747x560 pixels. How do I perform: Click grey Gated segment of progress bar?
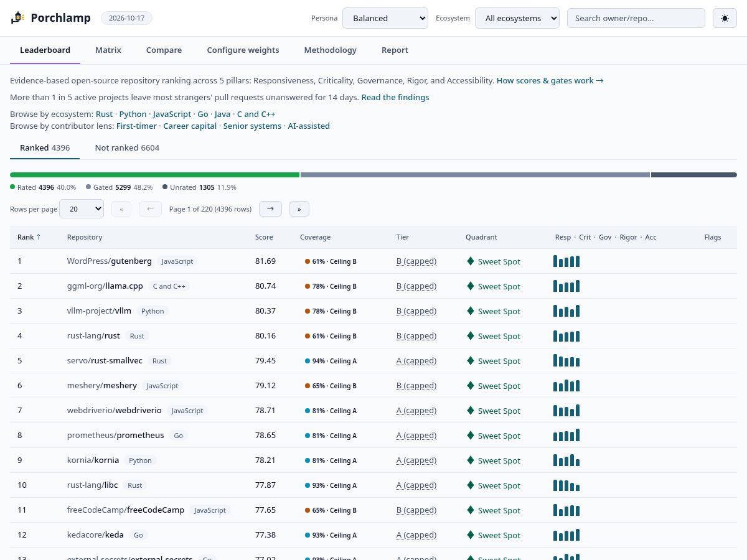coord(475,175)
